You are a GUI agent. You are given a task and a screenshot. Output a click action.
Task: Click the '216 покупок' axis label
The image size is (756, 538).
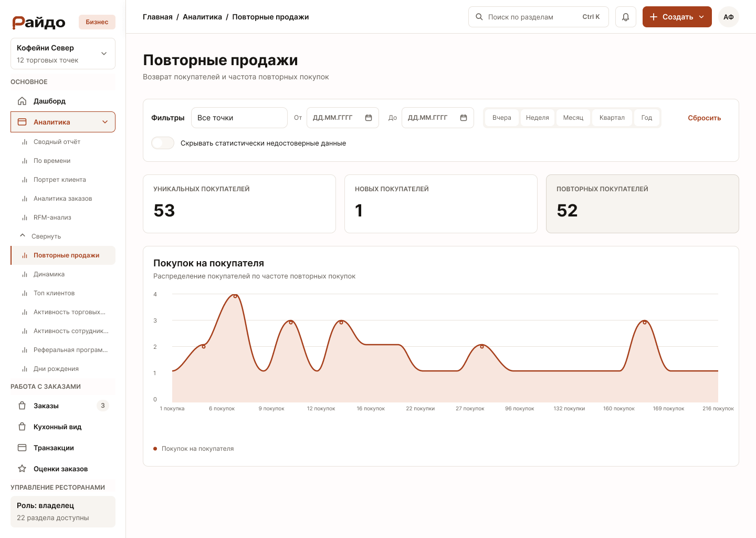[718, 409]
